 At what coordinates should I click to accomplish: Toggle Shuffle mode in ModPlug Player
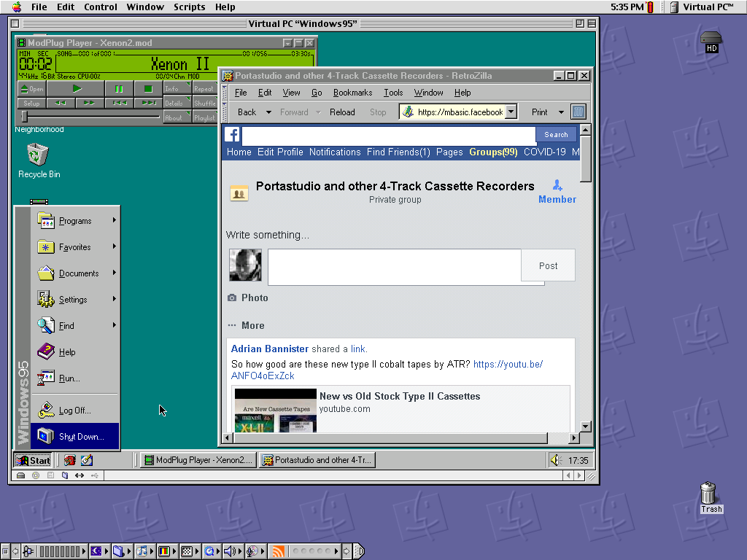click(205, 103)
